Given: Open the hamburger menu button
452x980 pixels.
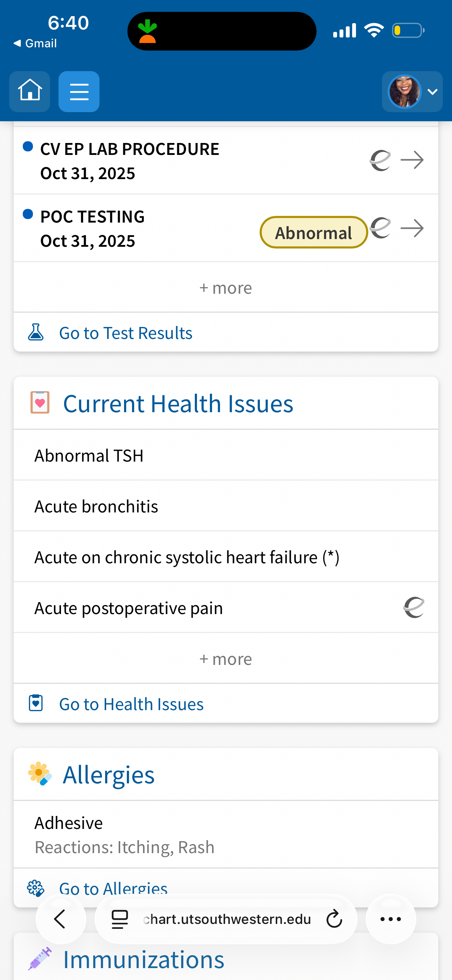Looking at the screenshot, I should pyautogui.click(x=79, y=91).
